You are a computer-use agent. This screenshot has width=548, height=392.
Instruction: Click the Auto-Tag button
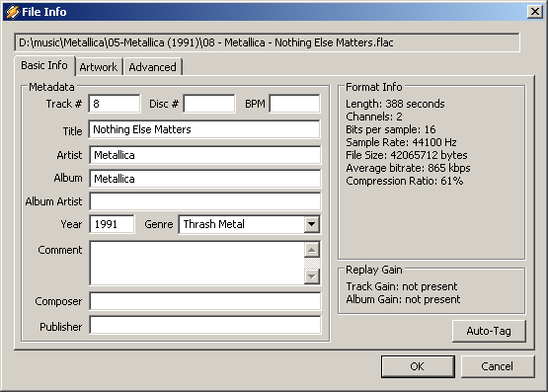(x=489, y=331)
